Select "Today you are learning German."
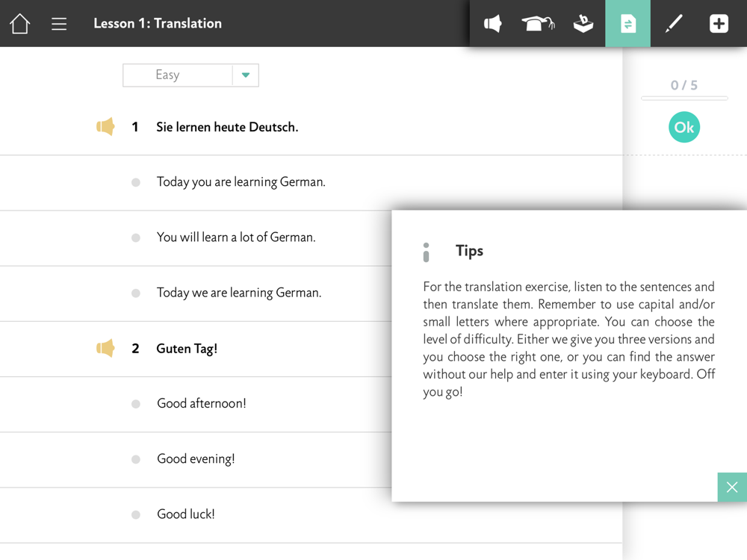 coord(241,182)
